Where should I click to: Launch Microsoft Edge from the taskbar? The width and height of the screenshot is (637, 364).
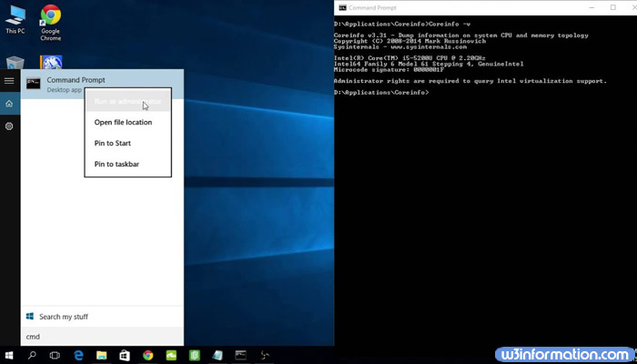[x=78, y=356]
